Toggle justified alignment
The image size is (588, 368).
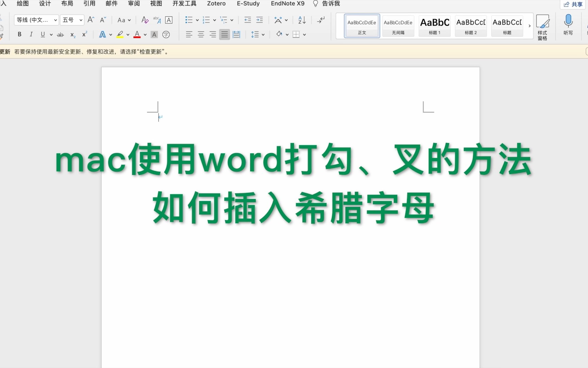pyautogui.click(x=225, y=34)
